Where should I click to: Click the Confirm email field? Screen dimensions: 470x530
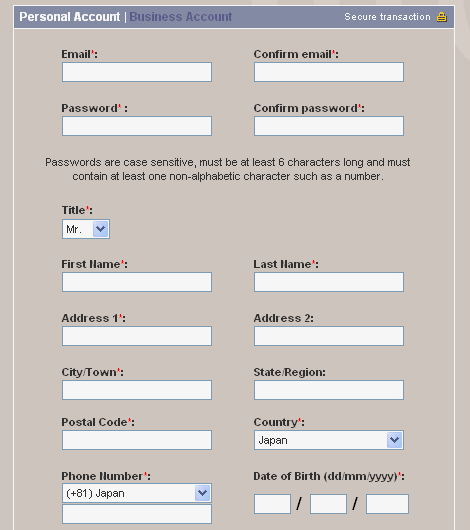point(329,72)
